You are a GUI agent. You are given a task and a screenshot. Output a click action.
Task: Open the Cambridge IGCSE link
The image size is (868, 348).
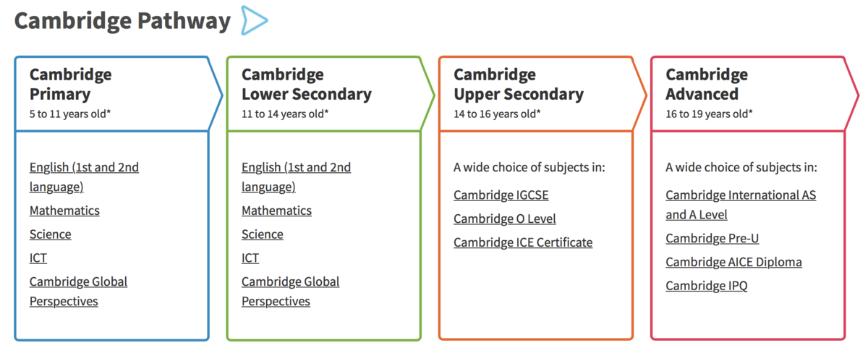[501, 195]
